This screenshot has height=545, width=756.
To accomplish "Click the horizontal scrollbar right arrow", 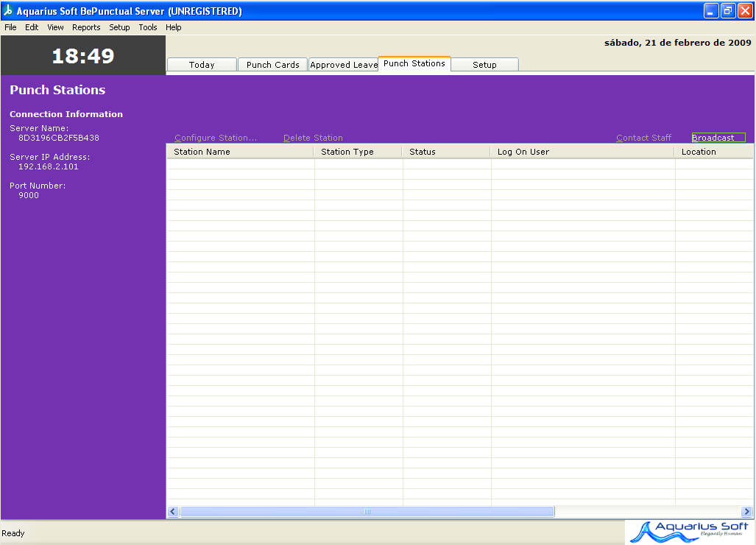I will [747, 512].
